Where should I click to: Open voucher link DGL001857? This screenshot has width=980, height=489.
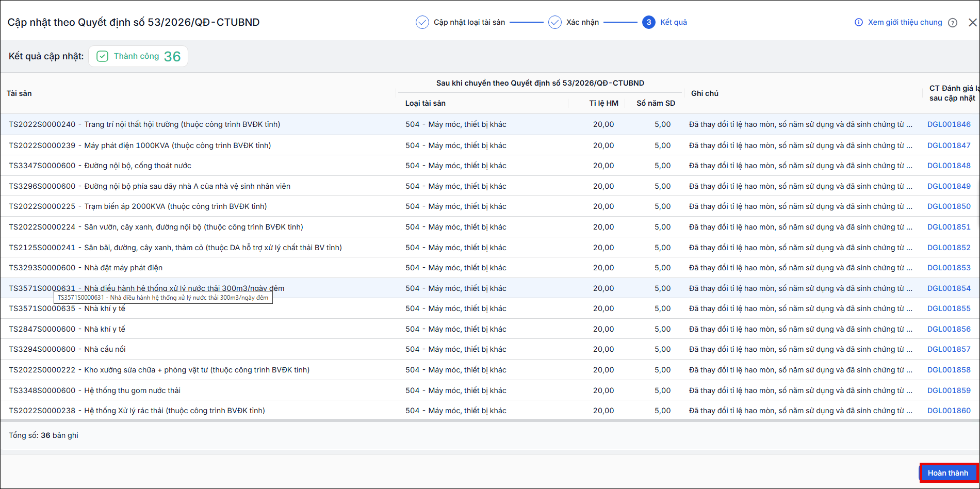click(x=949, y=349)
